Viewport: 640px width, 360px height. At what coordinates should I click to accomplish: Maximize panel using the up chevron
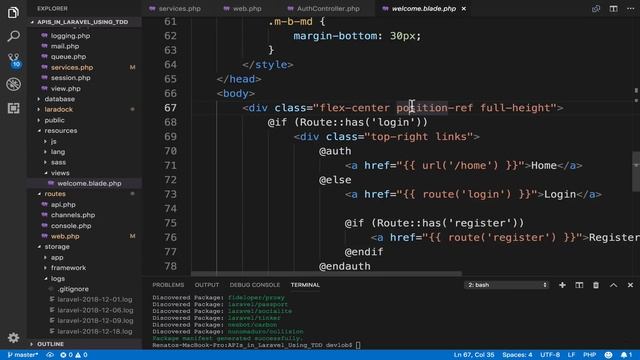[x=613, y=285]
